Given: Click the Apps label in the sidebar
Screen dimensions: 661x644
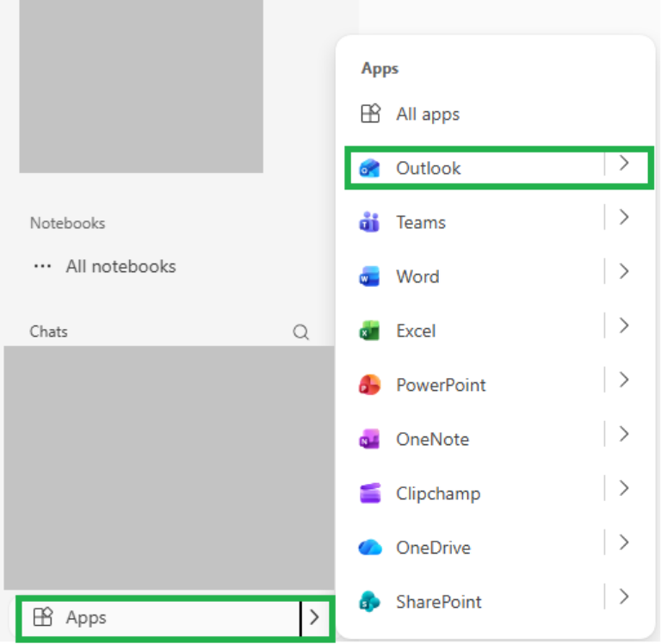Looking at the screenshot, I should click(x=86, y=617).
